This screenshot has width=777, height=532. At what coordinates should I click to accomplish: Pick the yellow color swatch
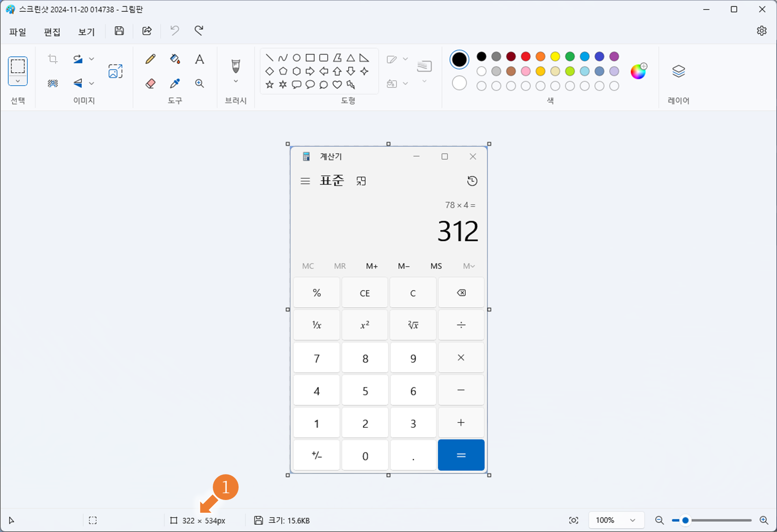point(555,56)
